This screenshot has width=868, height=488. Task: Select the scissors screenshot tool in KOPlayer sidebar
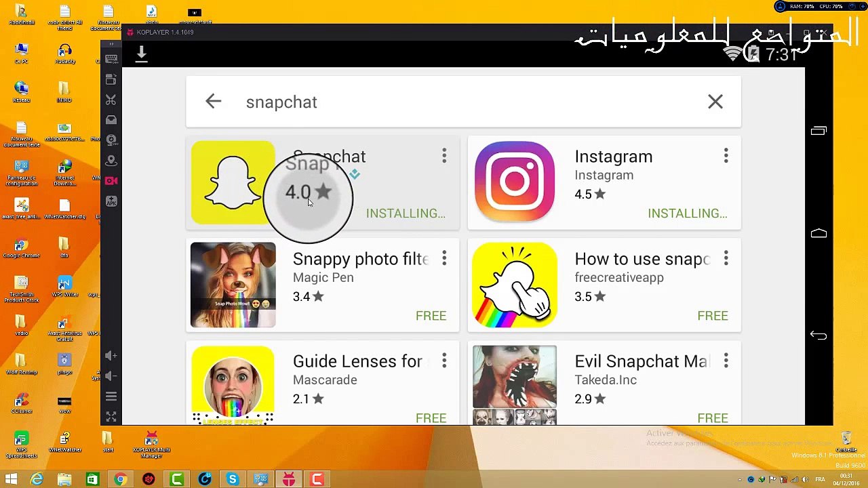point(111,100)
